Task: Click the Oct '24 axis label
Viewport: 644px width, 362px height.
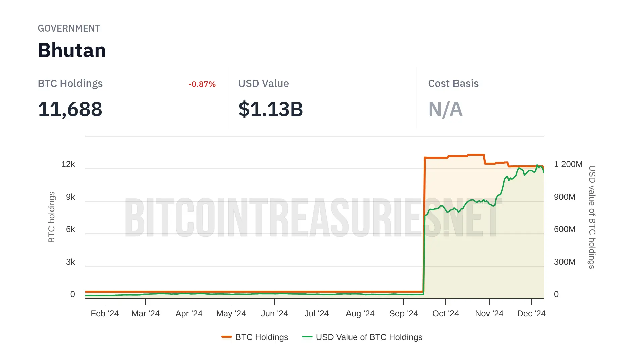Action: (445, 314)
